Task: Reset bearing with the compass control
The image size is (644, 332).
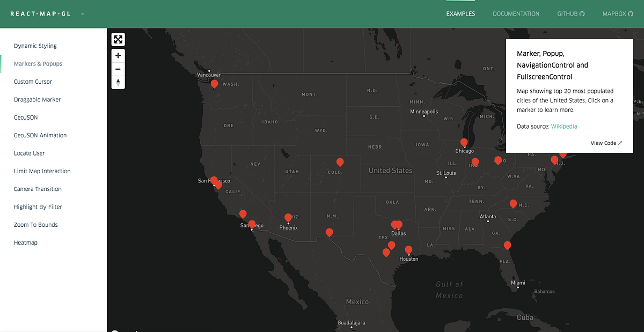Action: [118, 82]
